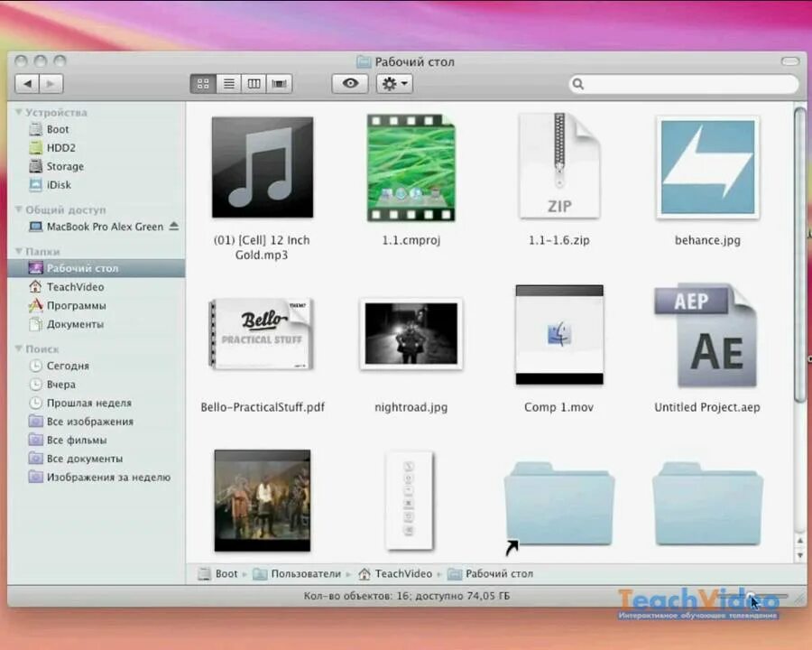This screenshot has height=650, width=812.
Task: Open Изображения за неделю smart folder
Action: pyautogui.click(x=97, y=477)
